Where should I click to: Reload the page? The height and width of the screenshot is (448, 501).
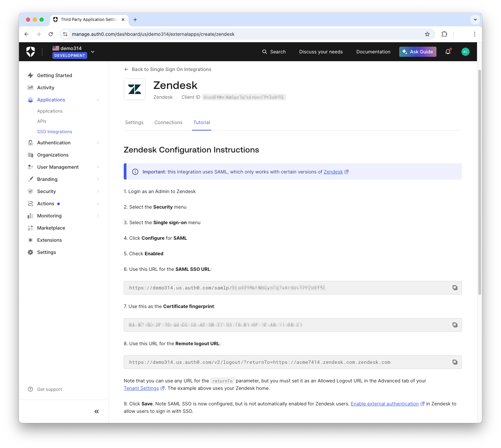(51, 34)
